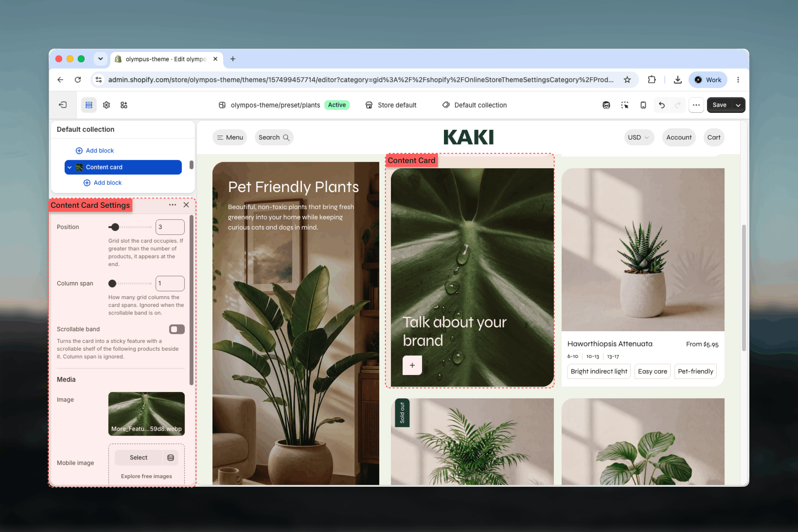The width and height of the screenshot is (798, 532).
Task: Click the inspector selection tool icon
Action: [x=625, y=105]
